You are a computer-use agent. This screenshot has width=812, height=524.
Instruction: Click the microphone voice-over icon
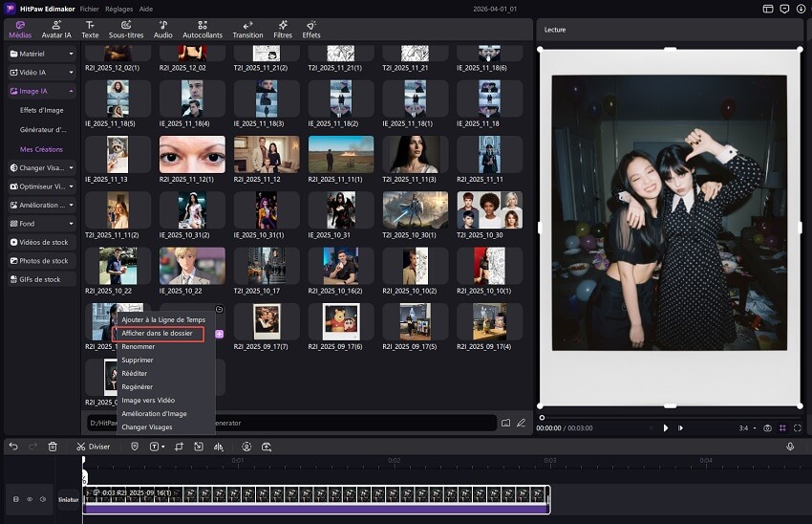click(790, 447)
